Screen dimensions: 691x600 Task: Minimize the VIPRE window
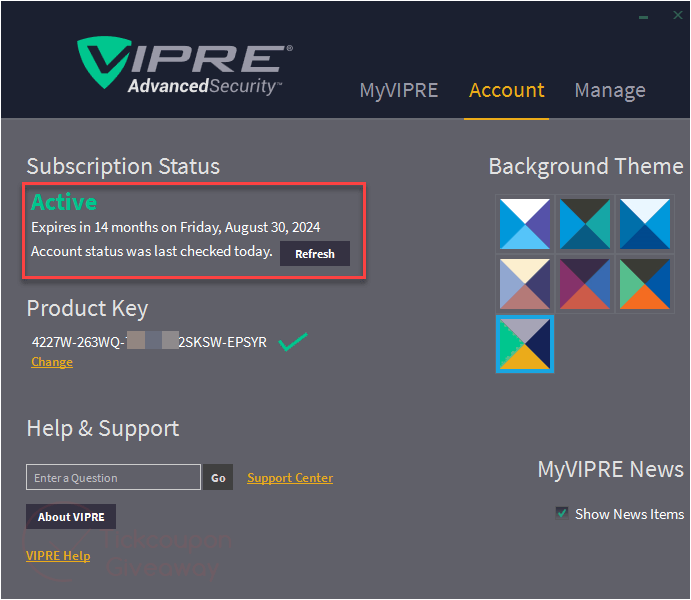(x=643, y=17)
